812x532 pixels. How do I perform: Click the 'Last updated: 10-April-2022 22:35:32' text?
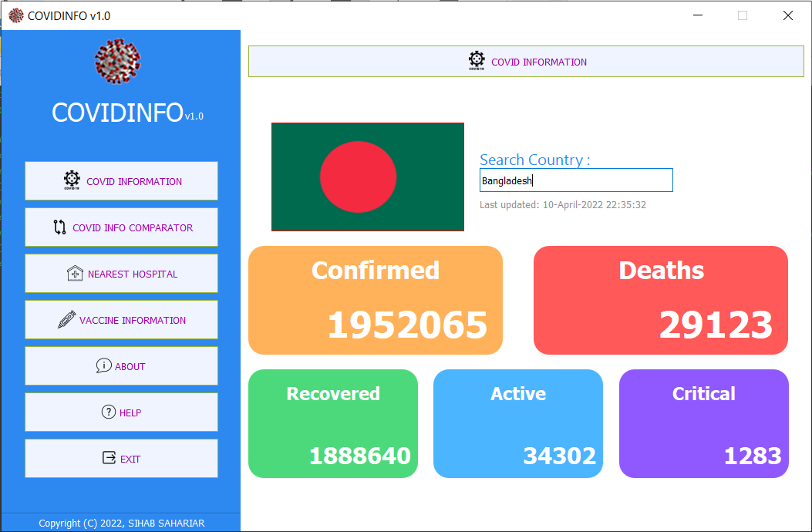coord(563,204)
